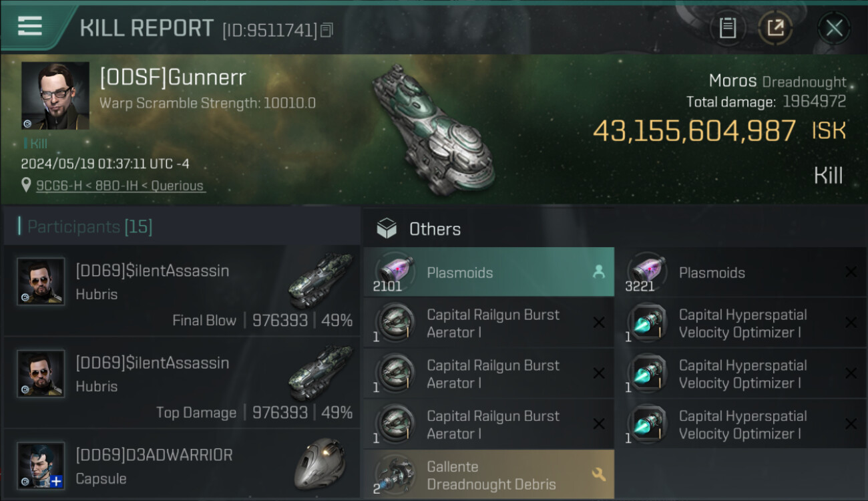Click the person icon on Plasmoids row
Screen dimensions: 868x501
pos(598,271)
